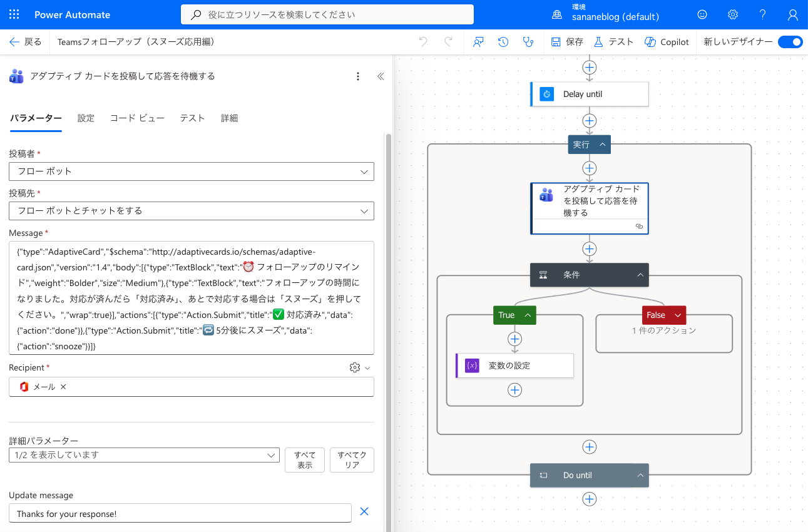Click the Teams icon in panel header
Viewport: 808px width, 532px height.
click(x=16, y=76)
